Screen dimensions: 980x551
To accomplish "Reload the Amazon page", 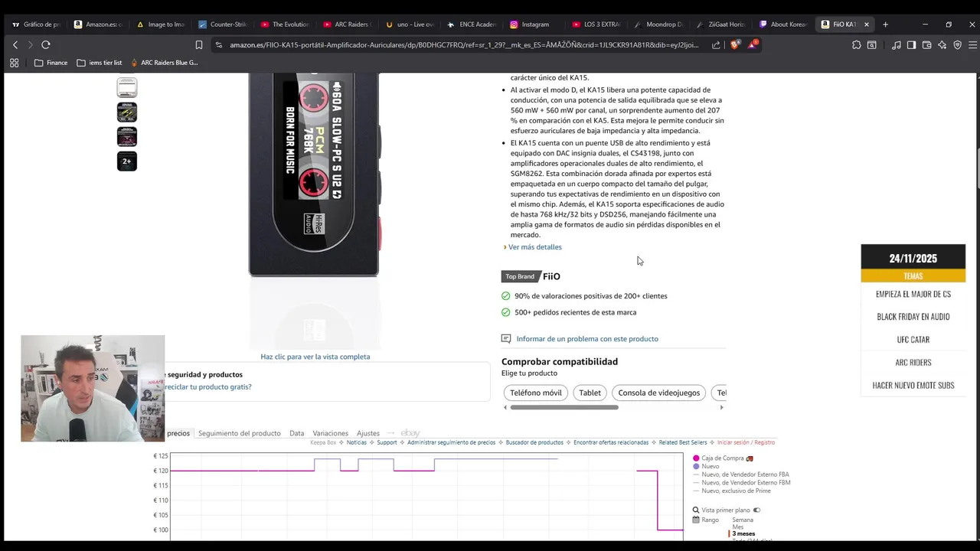I will 46,45.
